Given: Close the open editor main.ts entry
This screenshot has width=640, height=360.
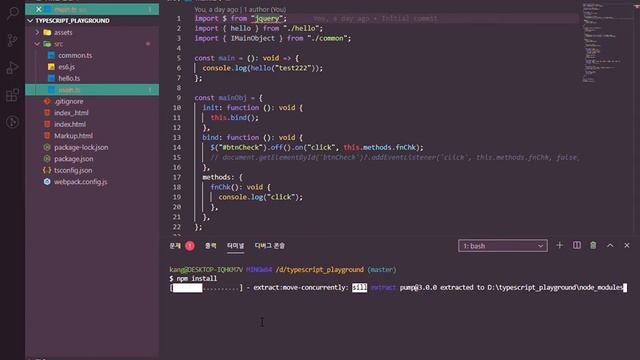Looking at the screenshot, I should [38, 9].
